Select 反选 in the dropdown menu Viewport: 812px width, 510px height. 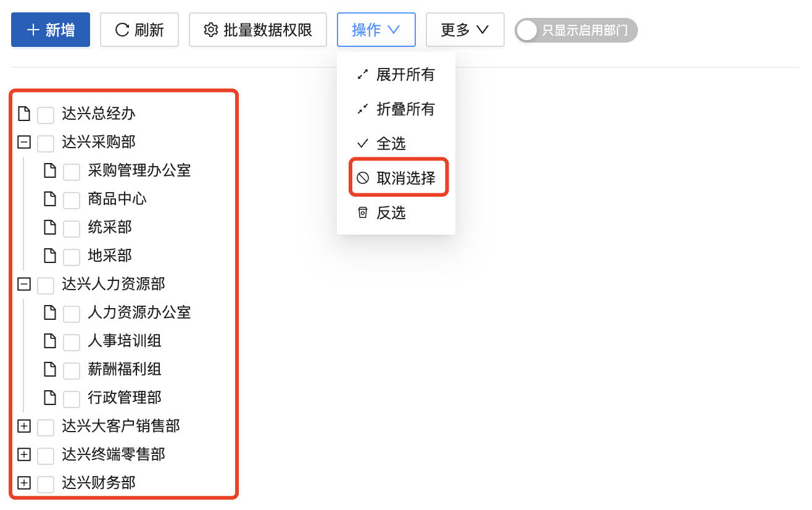[x=391, y=213]
